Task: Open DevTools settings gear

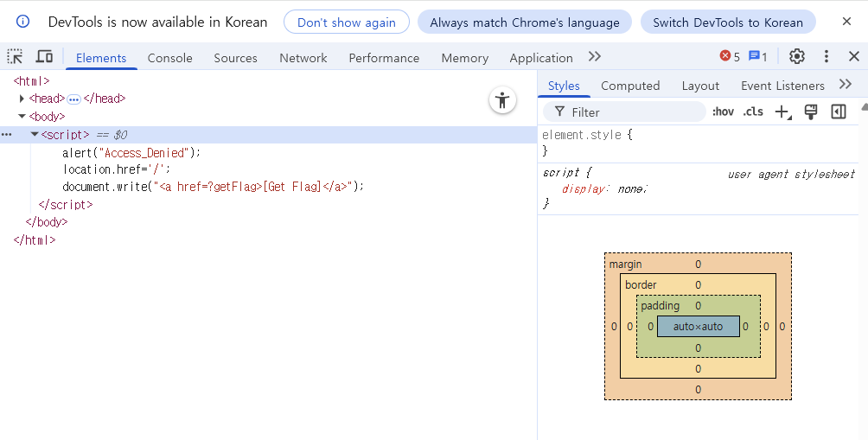Action: coord(796,56)
